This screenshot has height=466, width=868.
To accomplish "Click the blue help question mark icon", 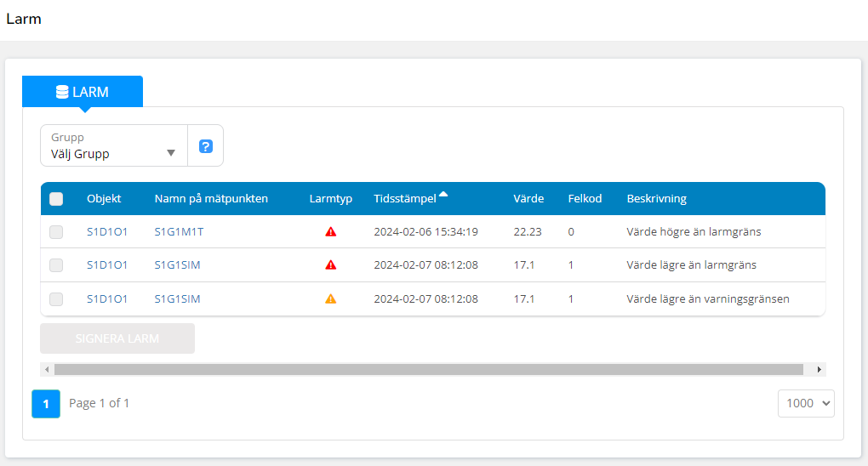I will pos(205,146).
